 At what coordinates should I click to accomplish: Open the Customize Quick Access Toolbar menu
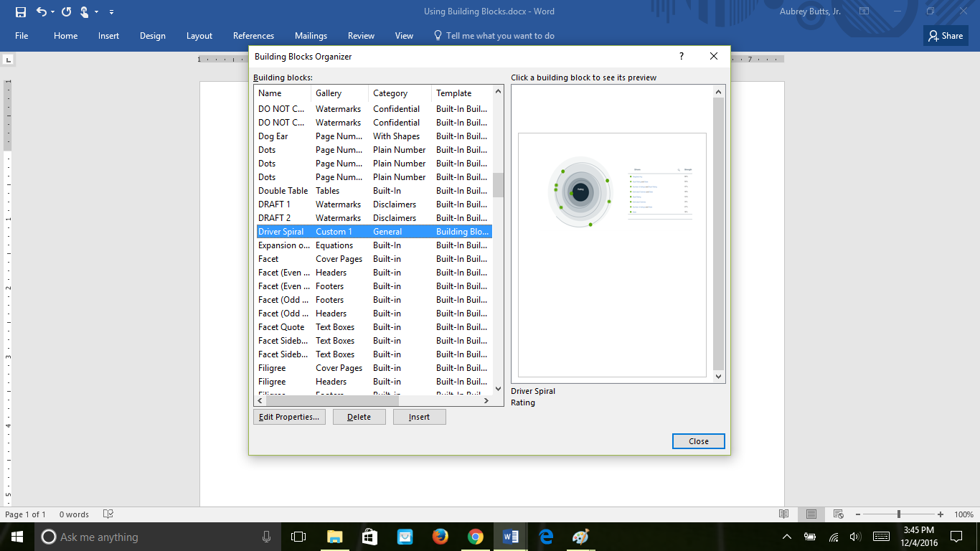pos(111,11)
